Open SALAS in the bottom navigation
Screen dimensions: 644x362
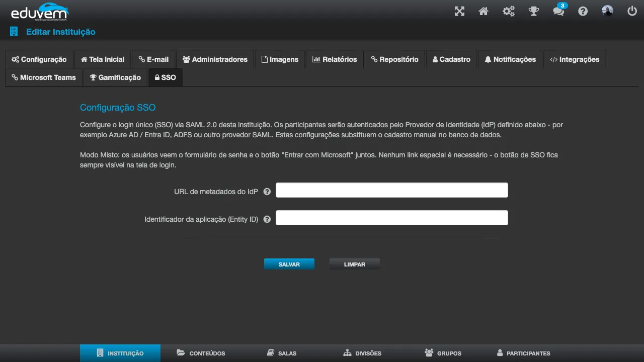[x=282, y=353]
